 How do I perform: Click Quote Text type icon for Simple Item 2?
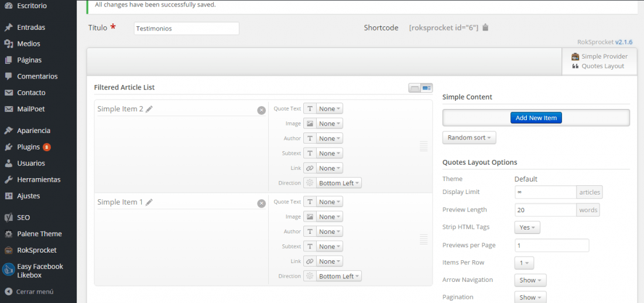point(310,108)
